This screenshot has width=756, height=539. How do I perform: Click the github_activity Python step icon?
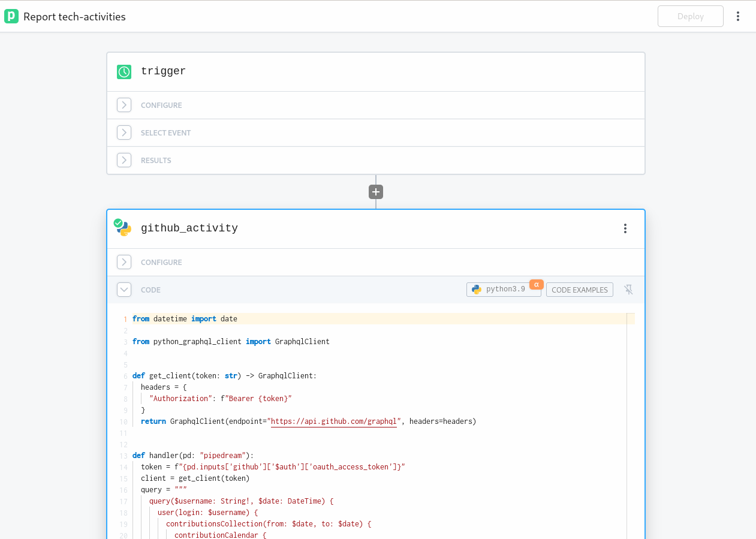(x=124, y=228)
